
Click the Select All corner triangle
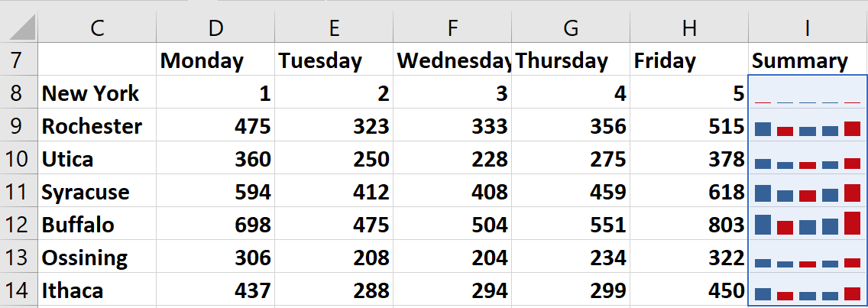(x=21, y=28)
